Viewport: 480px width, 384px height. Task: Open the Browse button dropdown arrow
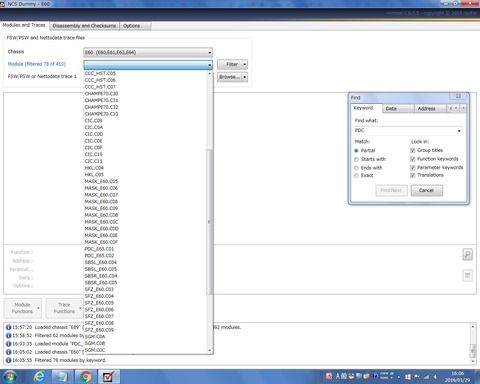[245, 77]
